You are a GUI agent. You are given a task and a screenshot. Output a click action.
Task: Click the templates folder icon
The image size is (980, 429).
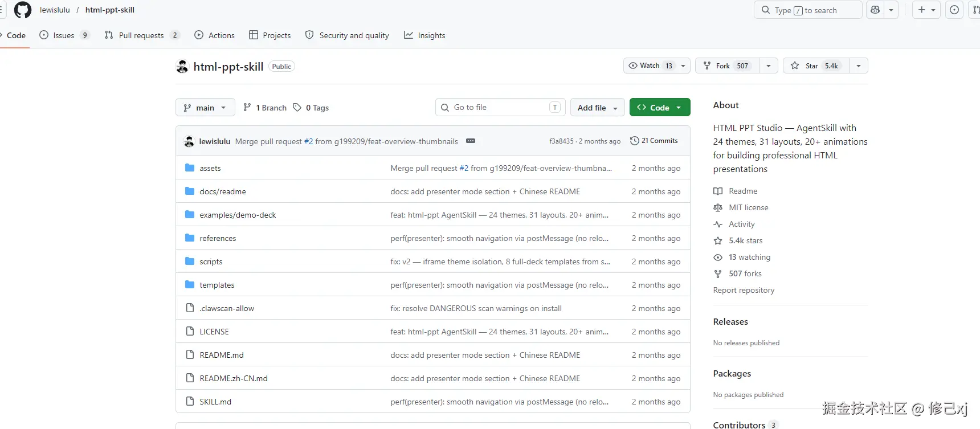click(190, 285)
